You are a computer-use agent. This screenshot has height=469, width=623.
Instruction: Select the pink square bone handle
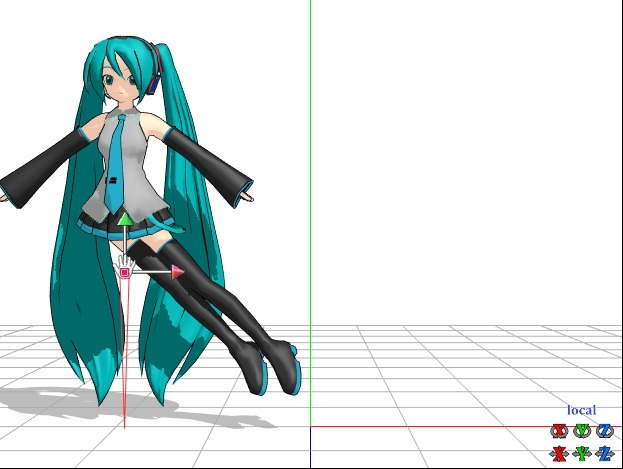124,272
